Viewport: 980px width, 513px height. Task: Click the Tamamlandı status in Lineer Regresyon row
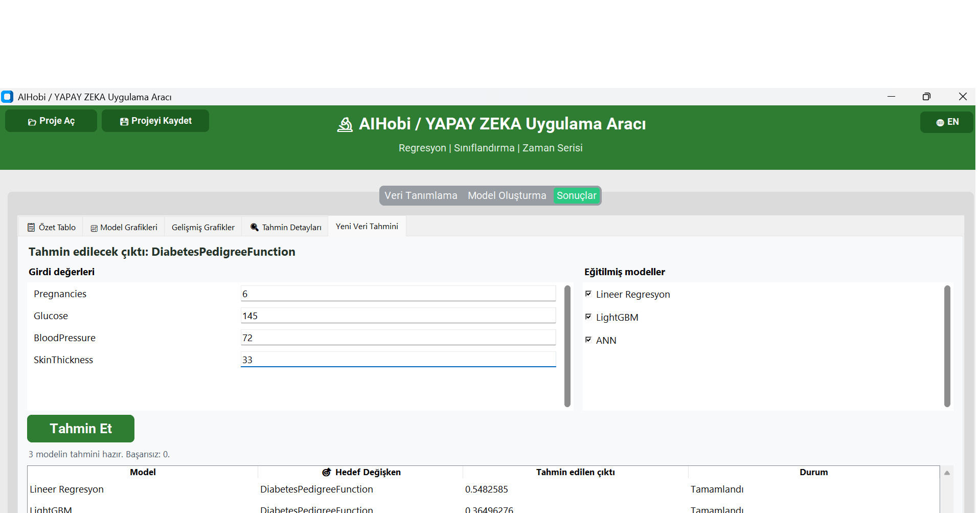717,489
